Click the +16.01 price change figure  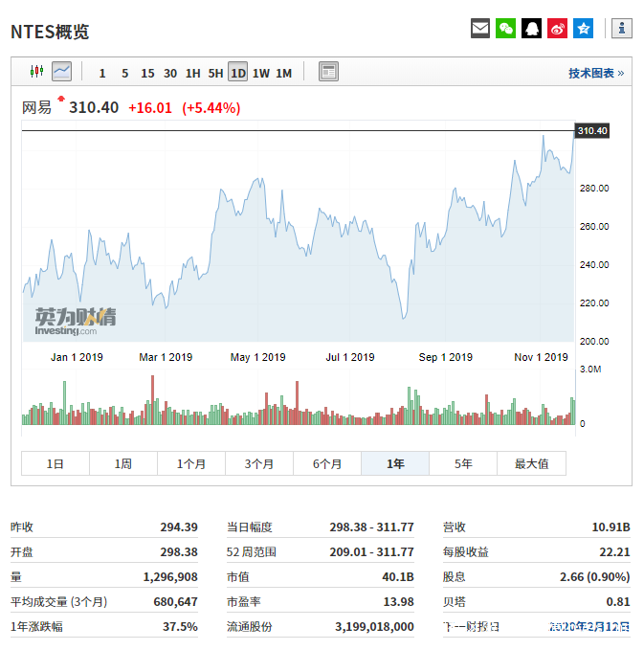tap(150, 108)
